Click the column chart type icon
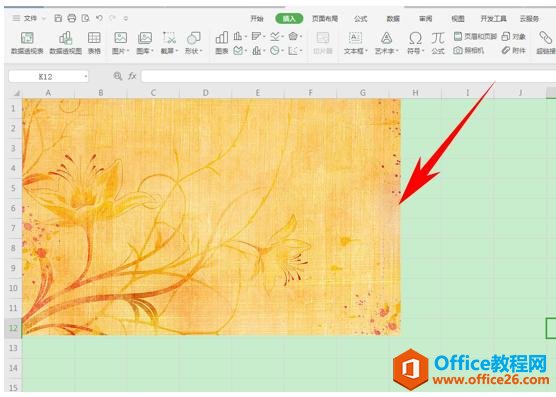The width and height of the screenshot is (556, 397). pos(238,36)
